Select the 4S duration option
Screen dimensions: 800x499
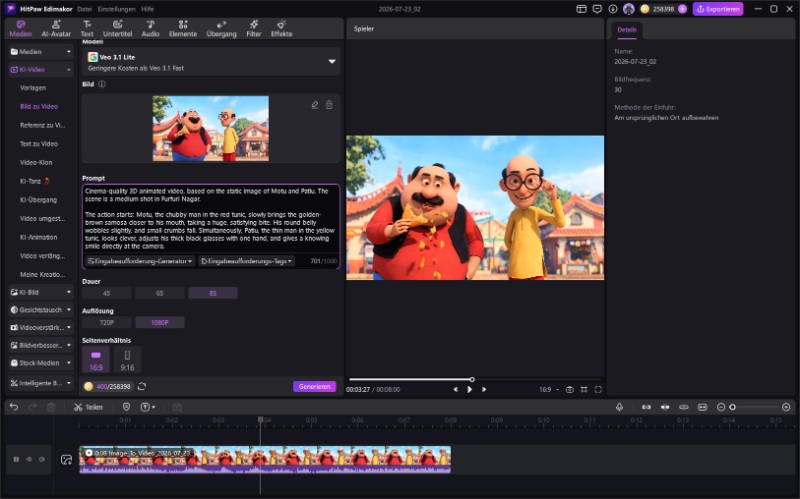(x=107, y=293)
